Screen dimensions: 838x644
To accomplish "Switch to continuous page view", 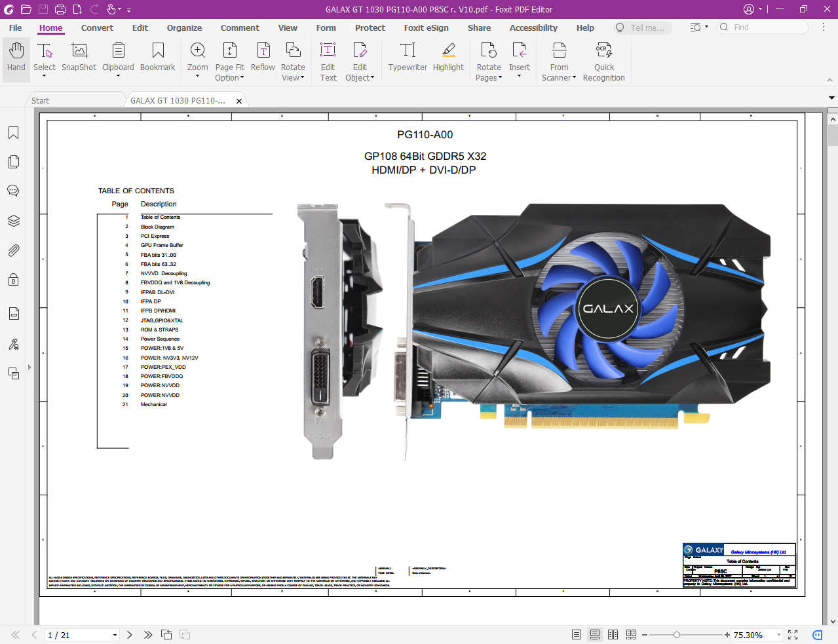I will click(x=595, y=635).
